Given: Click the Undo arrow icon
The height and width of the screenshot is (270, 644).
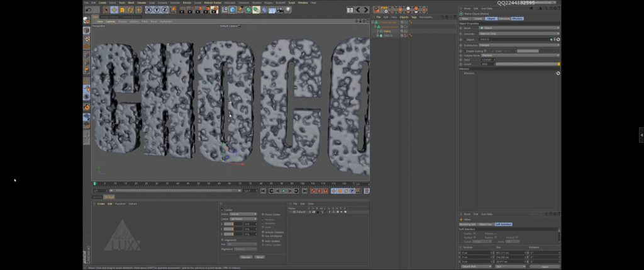Looking at the screenshot, I should 87,10.
